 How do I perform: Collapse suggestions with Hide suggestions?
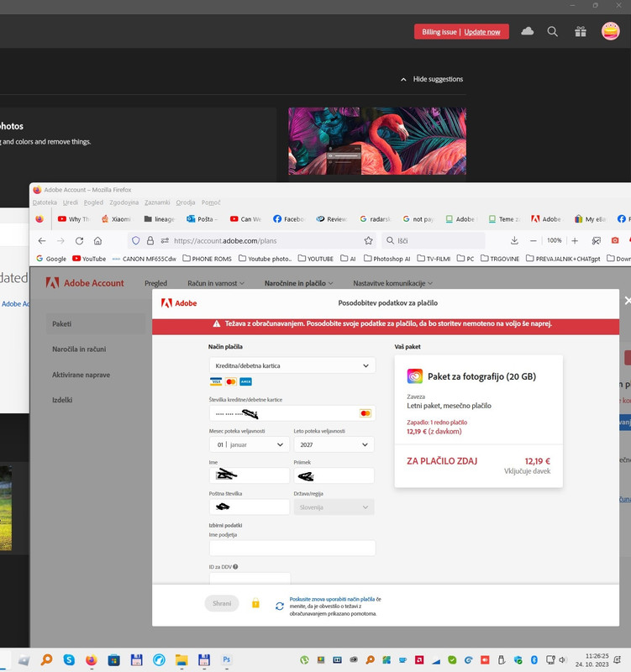(x=432, y=79)
